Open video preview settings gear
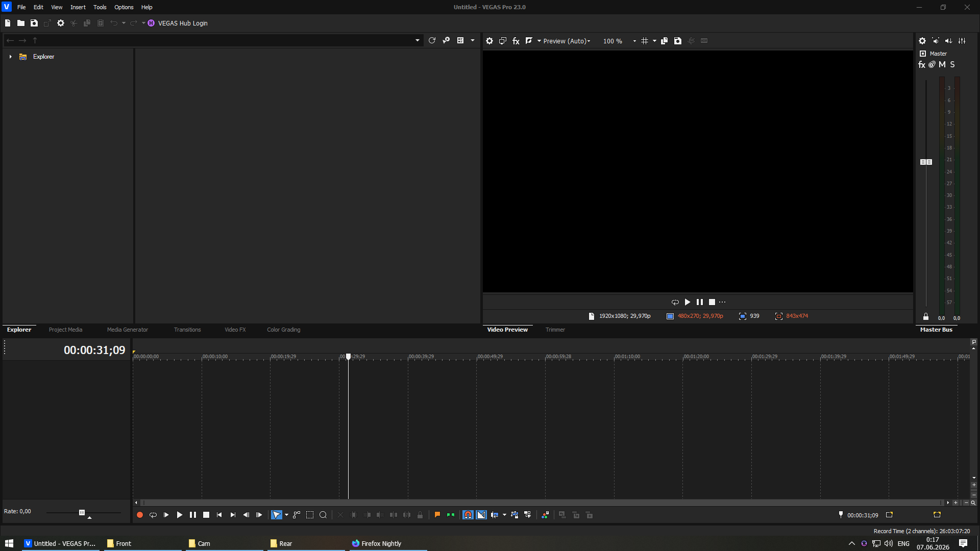The image size is (980, 551). 489,41
